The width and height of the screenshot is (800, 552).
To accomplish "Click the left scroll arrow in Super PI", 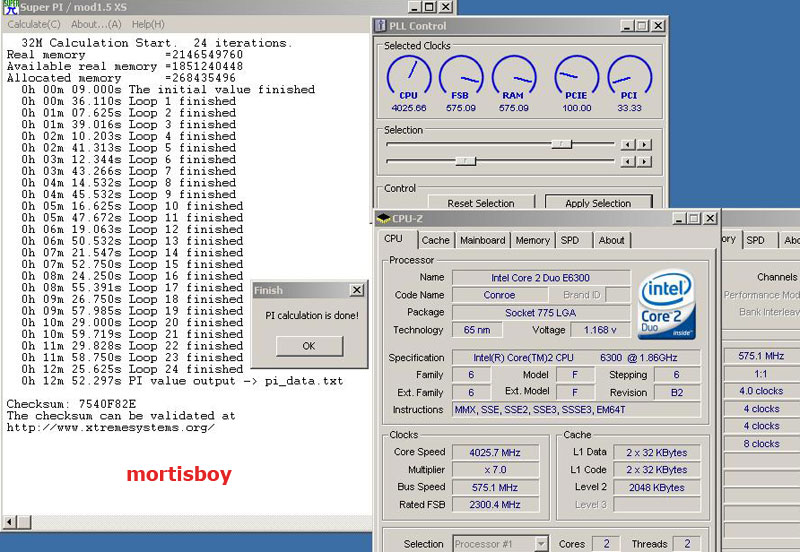I will tap(10, 522).
